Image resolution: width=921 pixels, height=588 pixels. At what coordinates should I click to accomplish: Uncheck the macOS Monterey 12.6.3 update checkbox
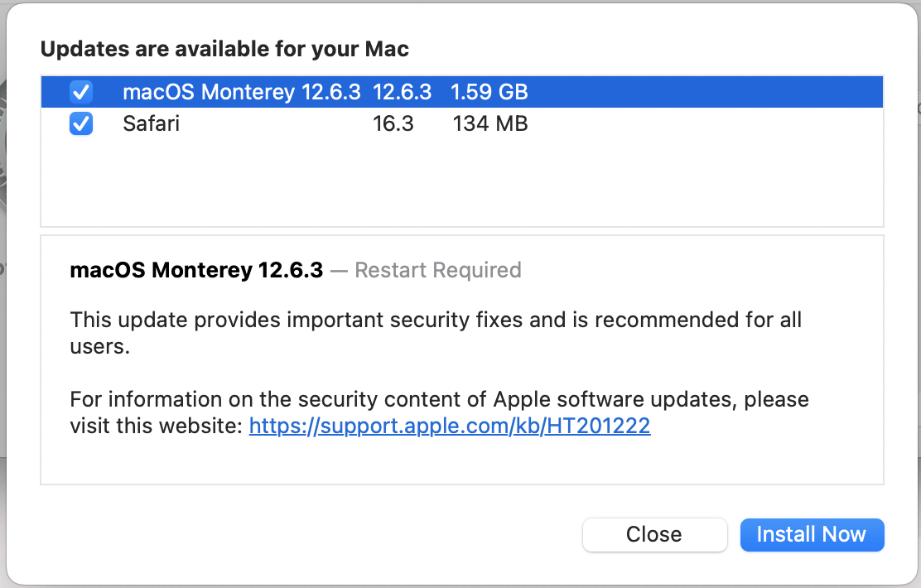pos(81,91)
